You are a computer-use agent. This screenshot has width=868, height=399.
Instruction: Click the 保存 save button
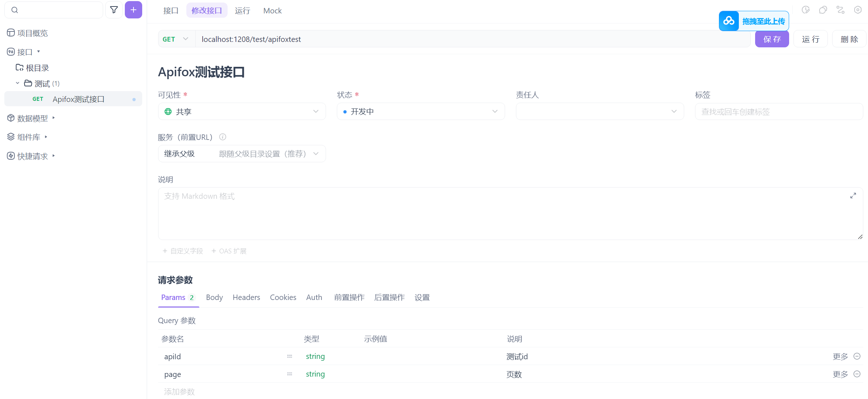772,39
